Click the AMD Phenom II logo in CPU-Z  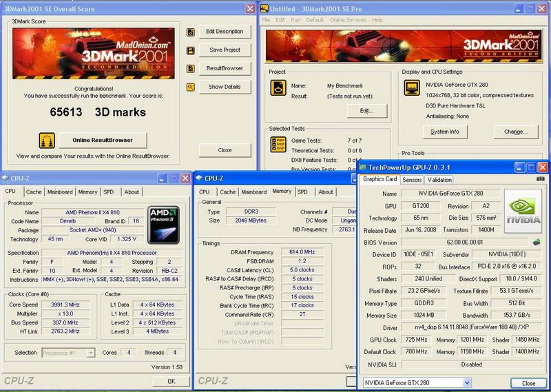[x=163, y=225]
